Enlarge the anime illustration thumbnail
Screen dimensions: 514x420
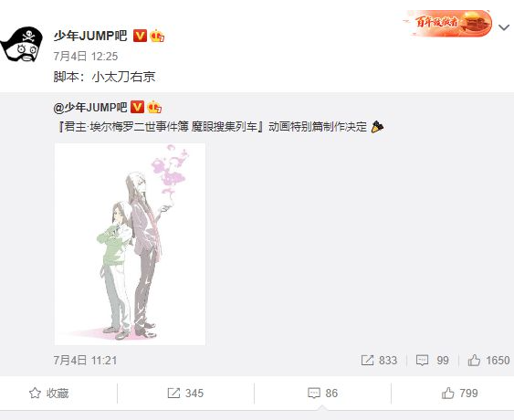pyautogui.click(x=130, y=244)
